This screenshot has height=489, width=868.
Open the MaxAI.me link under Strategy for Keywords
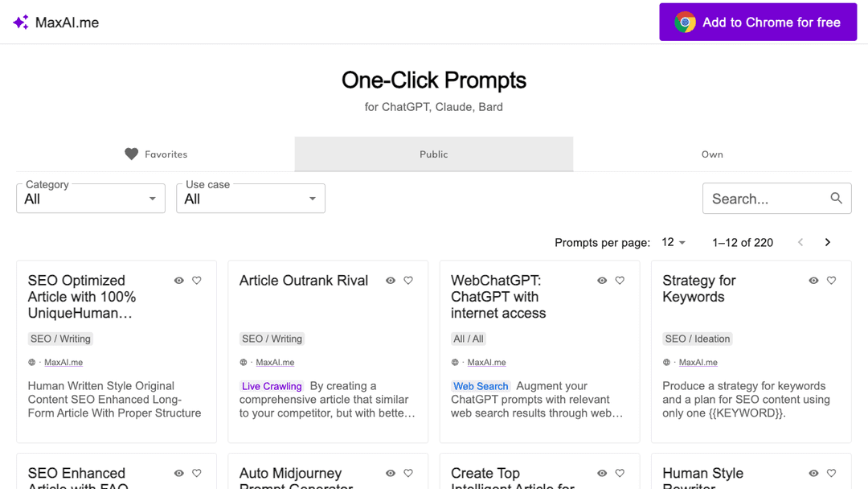tap(697, 362)
